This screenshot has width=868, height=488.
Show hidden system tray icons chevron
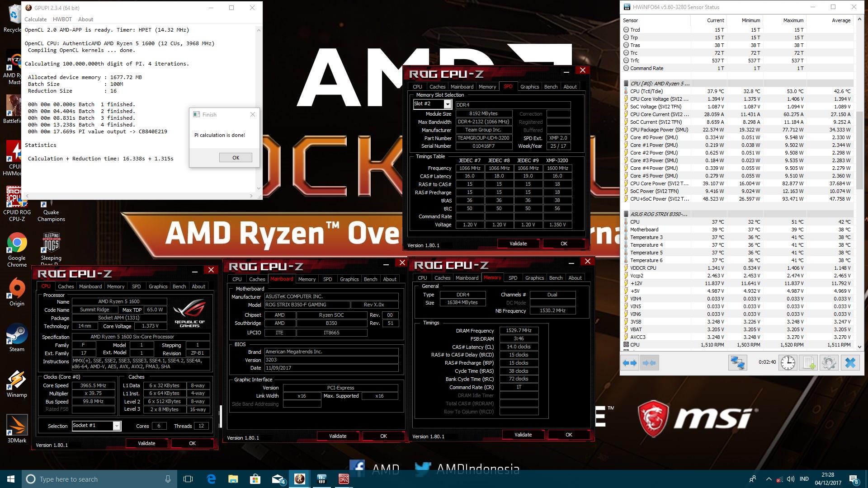tap(769, 479)
